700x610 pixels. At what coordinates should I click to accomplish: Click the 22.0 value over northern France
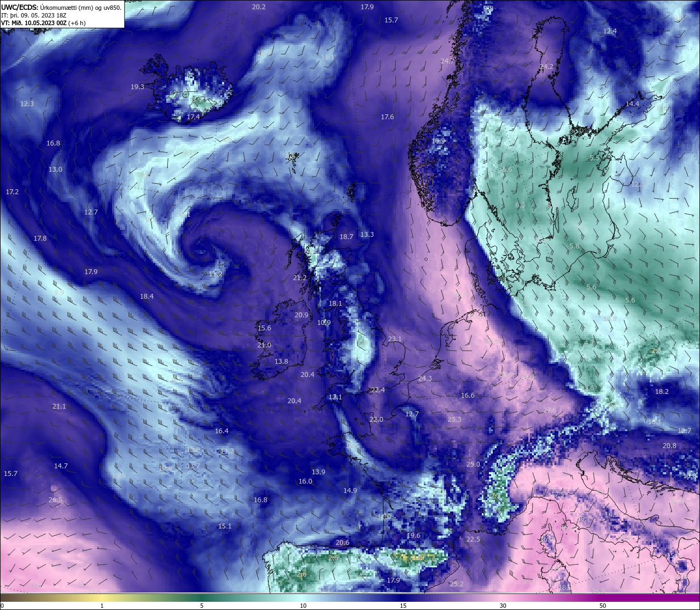click(376, 420)
